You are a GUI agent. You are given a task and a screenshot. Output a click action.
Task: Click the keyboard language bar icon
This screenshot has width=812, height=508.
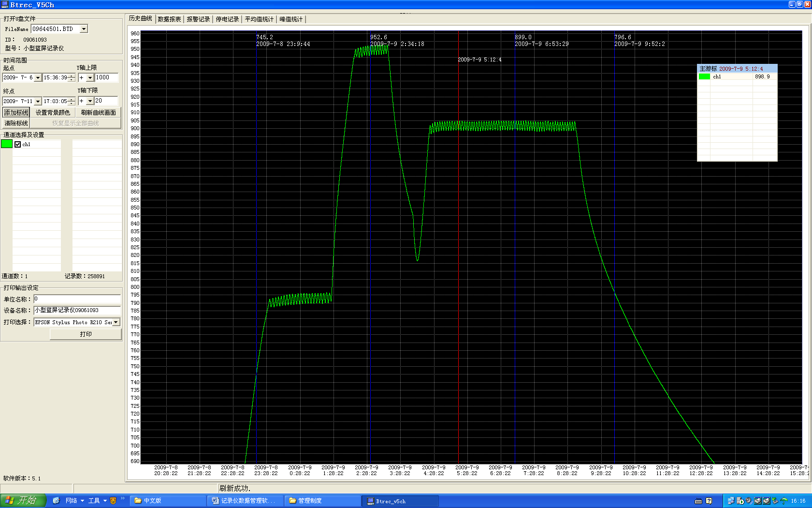point(698,501)
